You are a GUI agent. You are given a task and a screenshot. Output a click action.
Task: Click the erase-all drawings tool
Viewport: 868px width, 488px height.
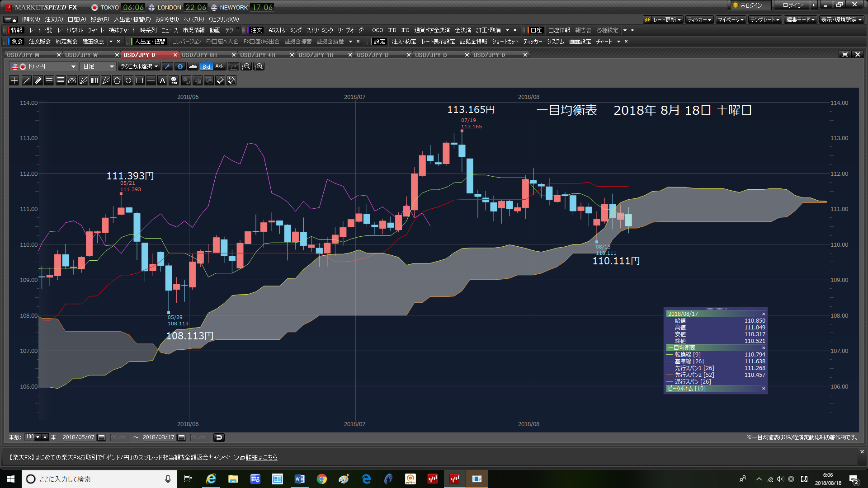[x=231, y=80]
